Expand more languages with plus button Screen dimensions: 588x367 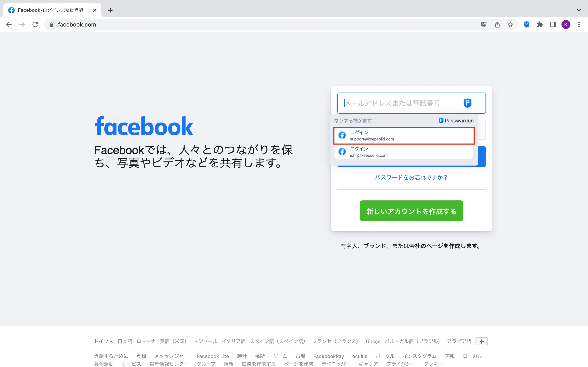point(481,341)
